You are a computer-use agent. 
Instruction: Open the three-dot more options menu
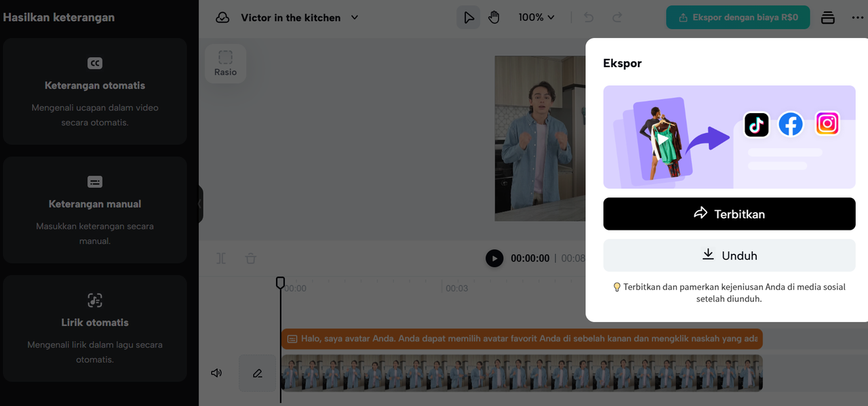click(x=858, y=18)
